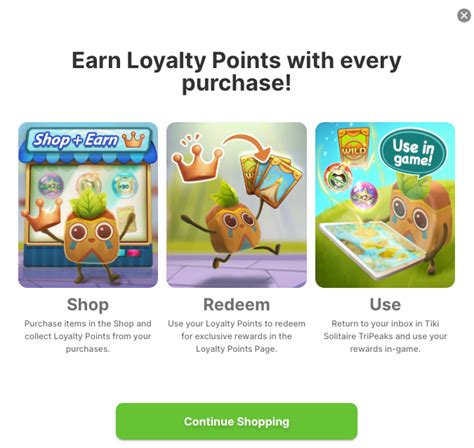Click the Earn Loyalty Points title text
474x448 pixels.
click(236, 71)
